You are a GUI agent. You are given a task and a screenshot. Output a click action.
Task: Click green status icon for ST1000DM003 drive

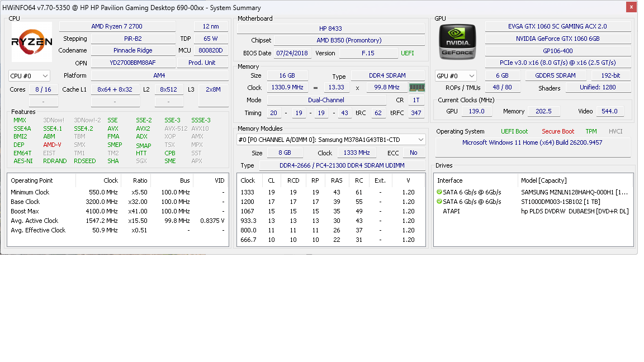coord(439,202)
